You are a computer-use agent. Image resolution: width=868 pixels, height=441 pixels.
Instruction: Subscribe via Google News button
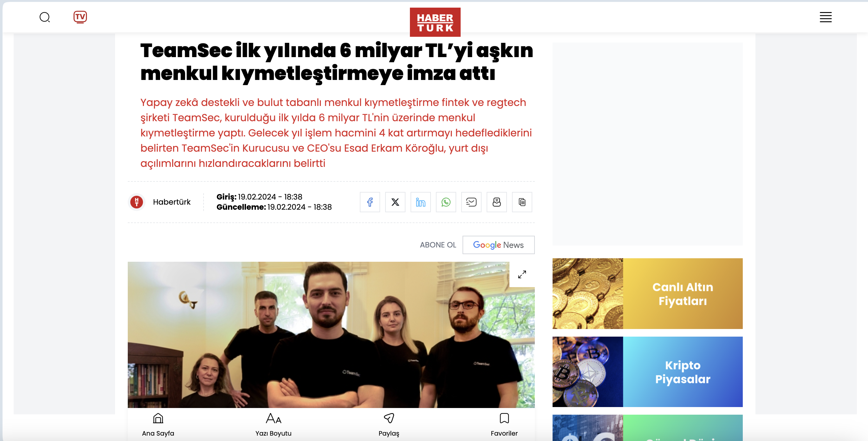click(498, 245)
